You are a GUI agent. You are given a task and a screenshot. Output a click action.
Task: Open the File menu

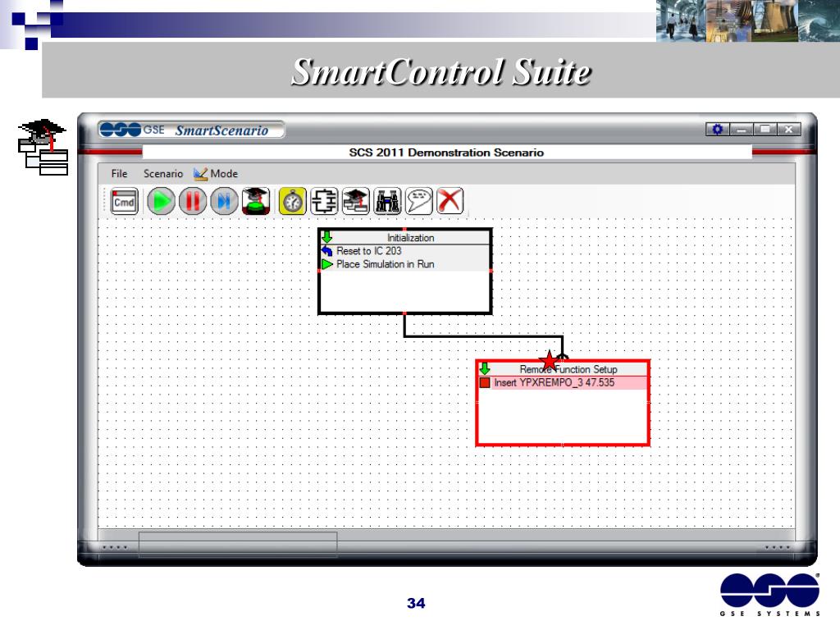click(119, 174)
